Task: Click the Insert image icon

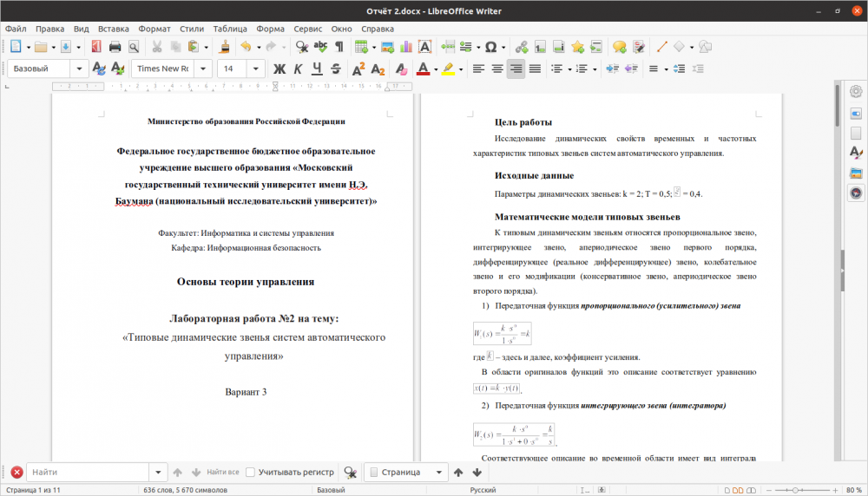Action: (387, 47)
